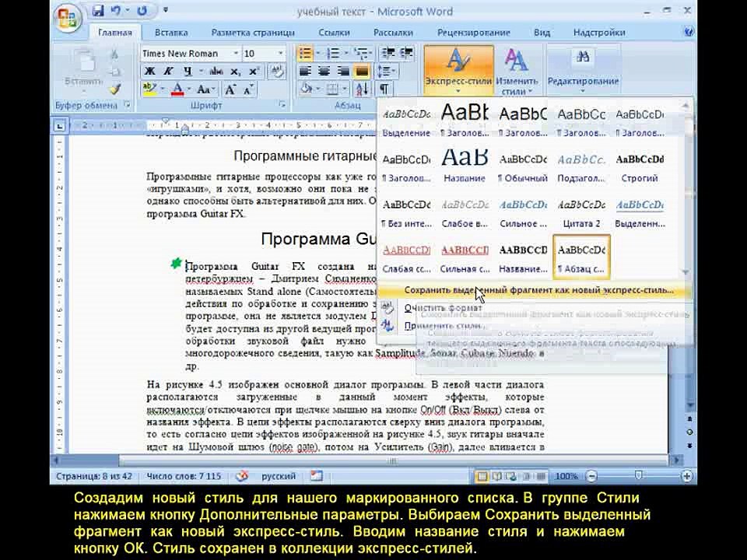Apply red font color

(177, 89)
